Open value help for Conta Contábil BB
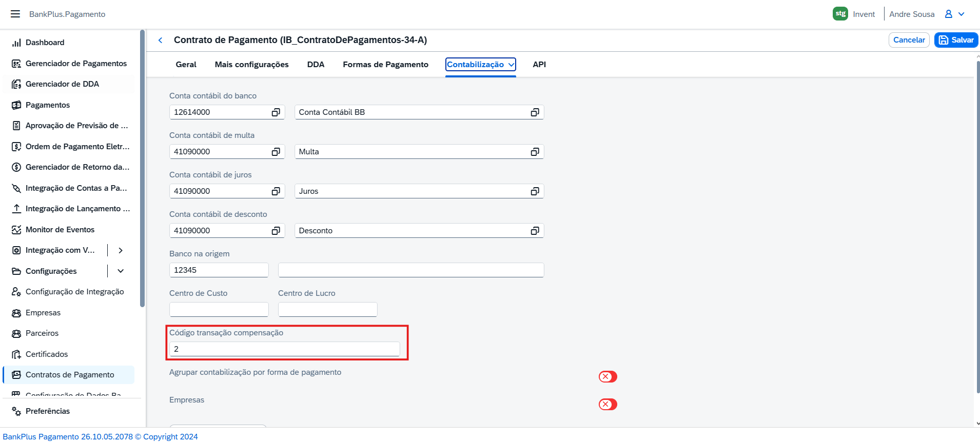Viewport: 980px width, 442px height. [535, 112]
